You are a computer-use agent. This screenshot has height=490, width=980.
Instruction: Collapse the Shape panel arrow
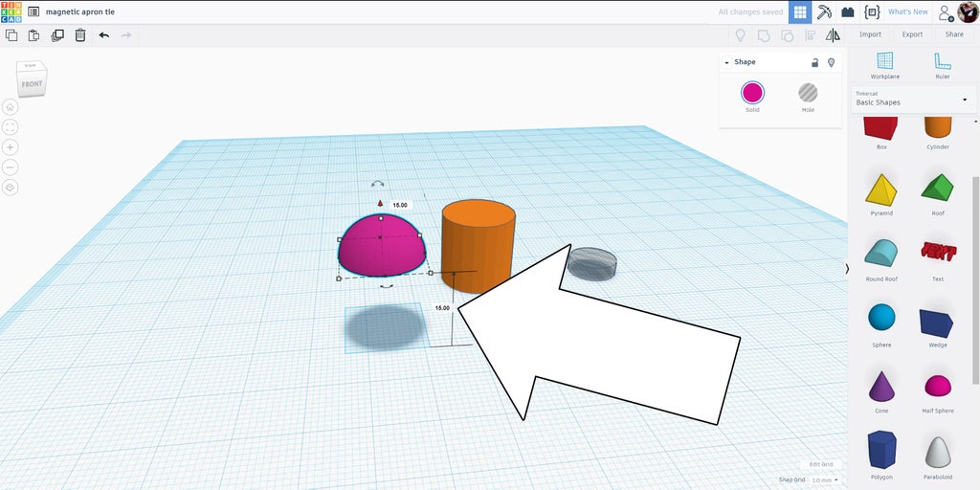[x=726, y=62]
